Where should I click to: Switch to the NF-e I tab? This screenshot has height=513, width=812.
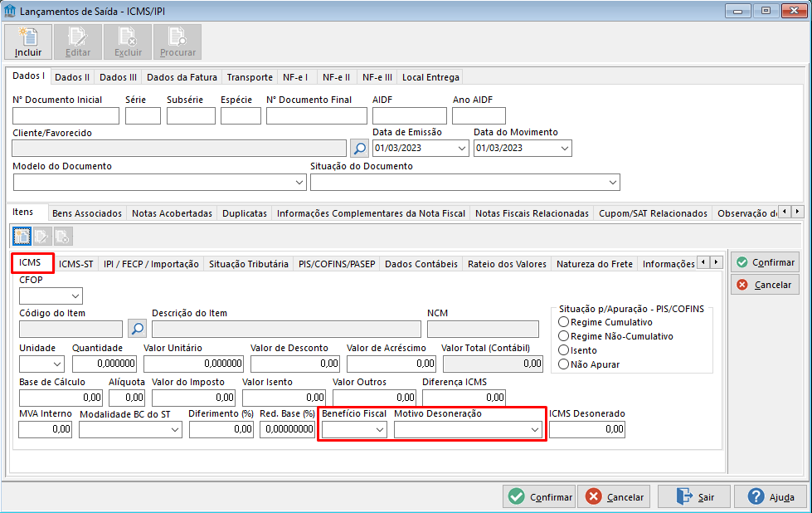(x=295, y=77)
